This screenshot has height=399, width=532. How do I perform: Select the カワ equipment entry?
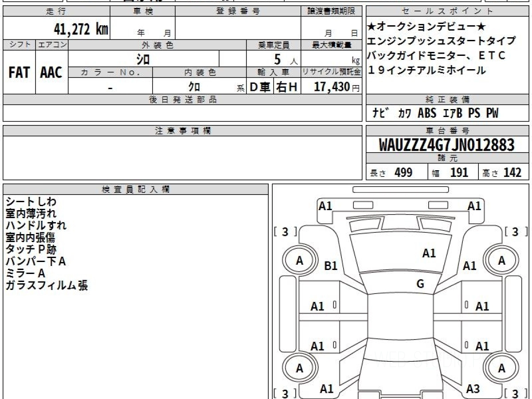pos(404,113)
